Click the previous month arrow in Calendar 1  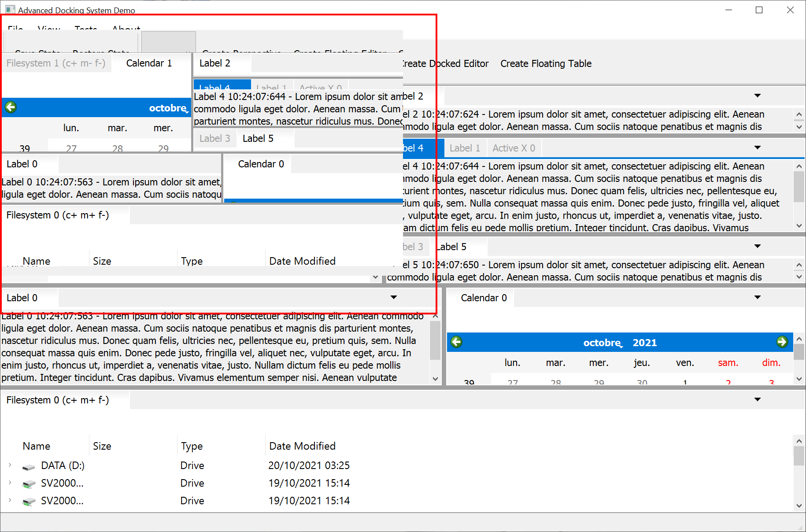click(x=10, y=107)
